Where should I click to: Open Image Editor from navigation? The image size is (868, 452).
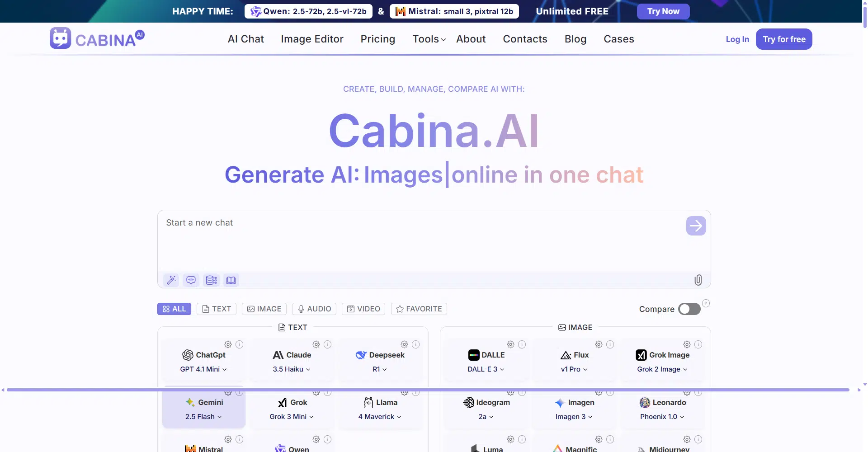click(312, 39)
